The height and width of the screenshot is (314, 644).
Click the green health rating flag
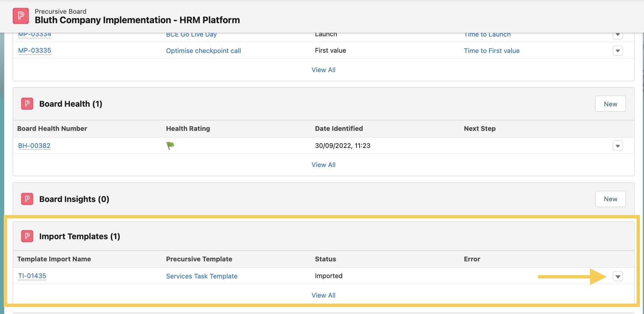170,146
